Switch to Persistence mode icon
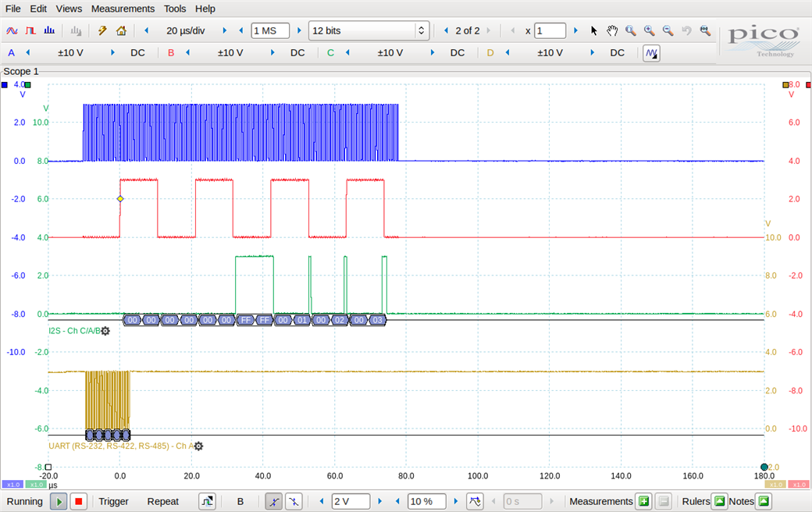Viewport: 812px width, 512px height. pyautogui.click(x=30, y=30)
